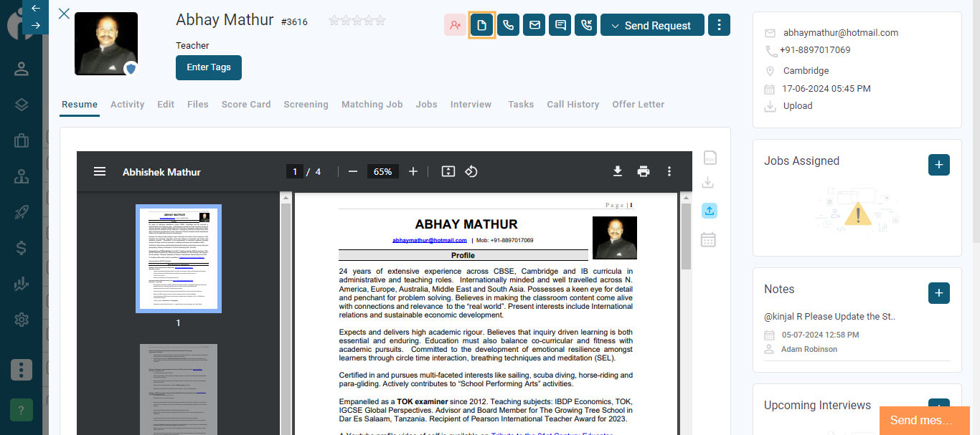Click the calendar icon beside the resume
This screenshot has width=980, height=435.
click(x=708, y=239)
